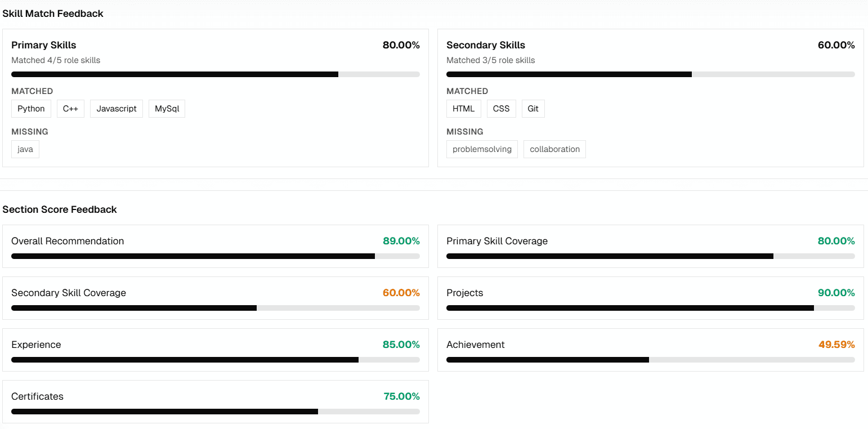Click the Secondary Skills progress bar
868x429 pixels.
651,74
